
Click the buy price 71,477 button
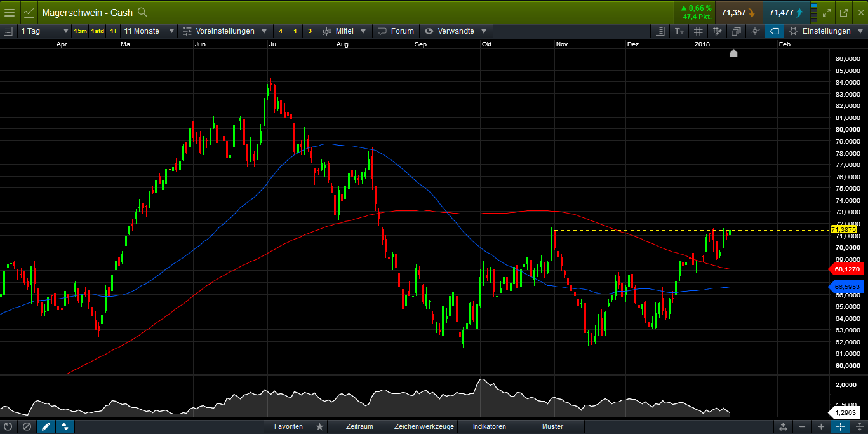click(785, 12)
